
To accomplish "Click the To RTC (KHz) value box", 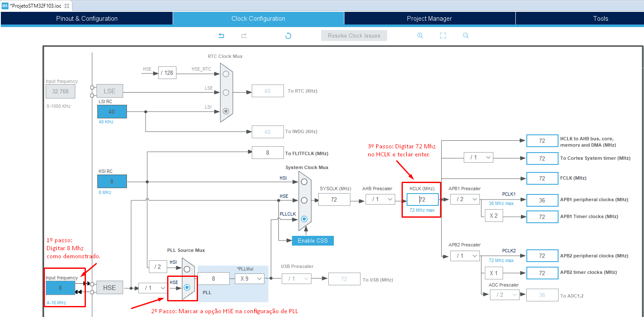I will (267, 91).
